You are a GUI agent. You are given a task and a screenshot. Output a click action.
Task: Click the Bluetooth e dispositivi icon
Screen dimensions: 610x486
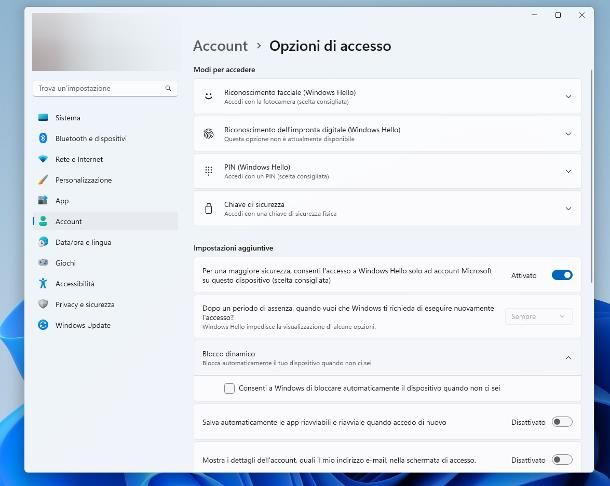(x=43, y=138)
